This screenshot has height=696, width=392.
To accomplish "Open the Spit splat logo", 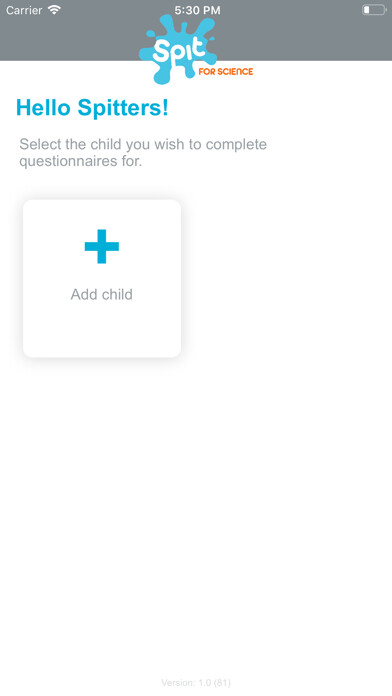I will (178, 49).
